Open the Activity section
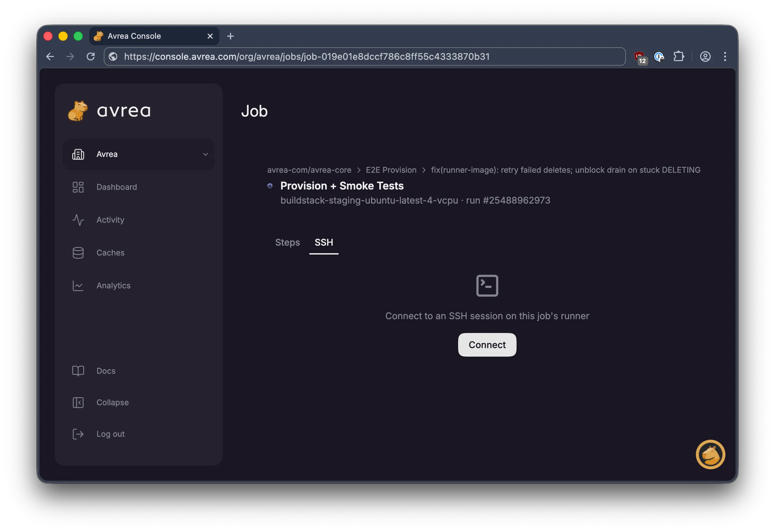Image resolution: width=775 pixels, height=532 pixels. pyautogui.click(x=110, y=220)
